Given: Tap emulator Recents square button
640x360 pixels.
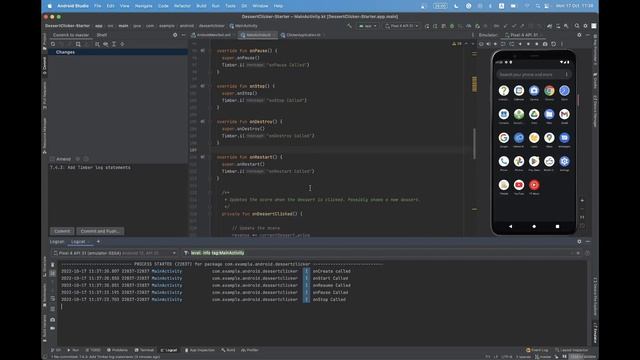Looking at the screenshot, I should (x=558, y=226).
